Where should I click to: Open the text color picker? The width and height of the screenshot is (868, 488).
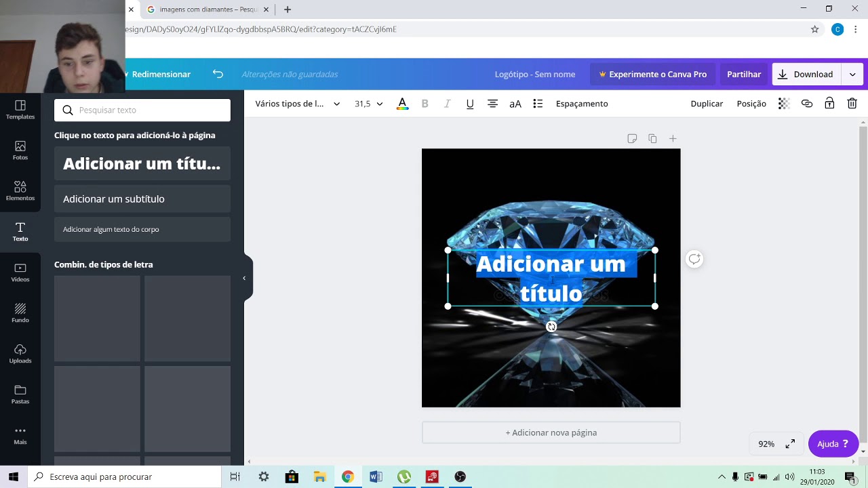[402, 104]
